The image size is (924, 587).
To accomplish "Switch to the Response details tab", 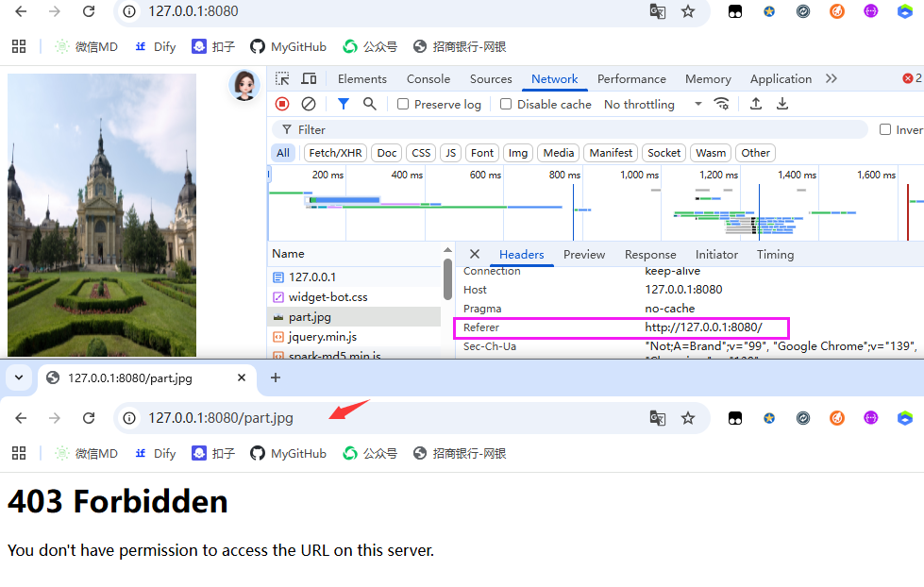I will [650, 255].
